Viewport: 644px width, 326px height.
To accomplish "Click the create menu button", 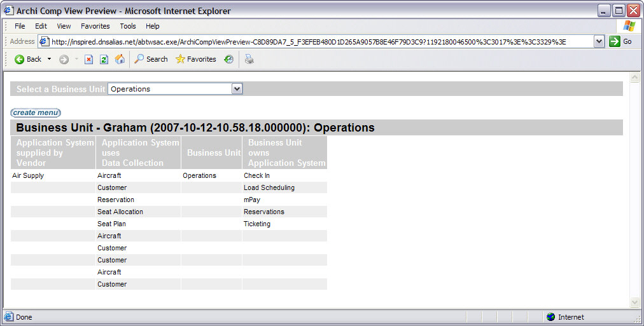I will [x=36, y=112].
